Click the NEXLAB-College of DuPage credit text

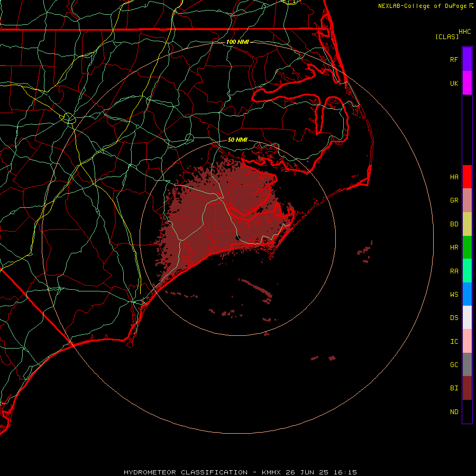[422, 6]
